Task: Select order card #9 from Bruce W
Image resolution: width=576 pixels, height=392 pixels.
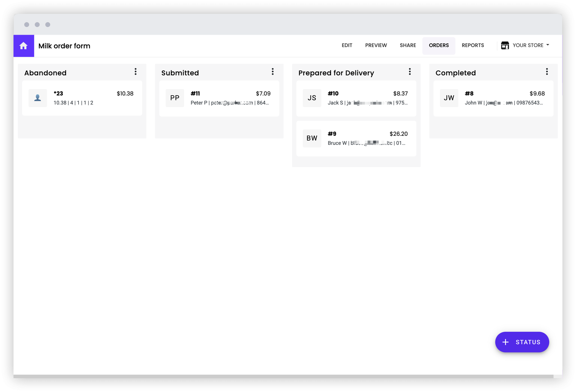Action: (356, 138)
